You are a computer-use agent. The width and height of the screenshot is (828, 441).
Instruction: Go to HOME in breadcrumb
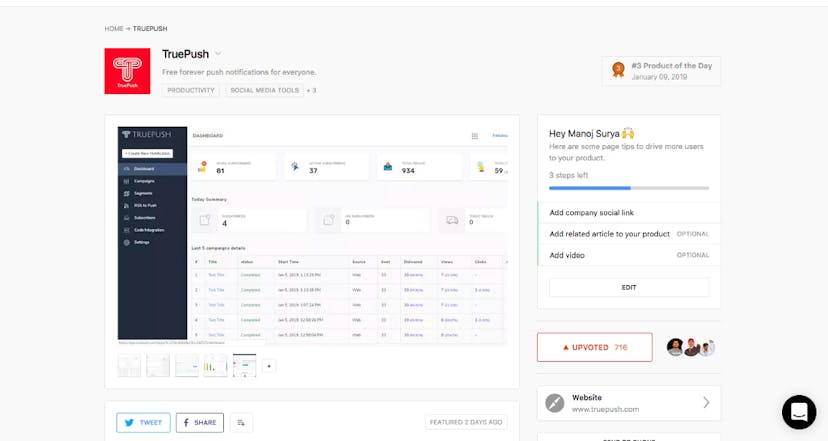[114, 29]
